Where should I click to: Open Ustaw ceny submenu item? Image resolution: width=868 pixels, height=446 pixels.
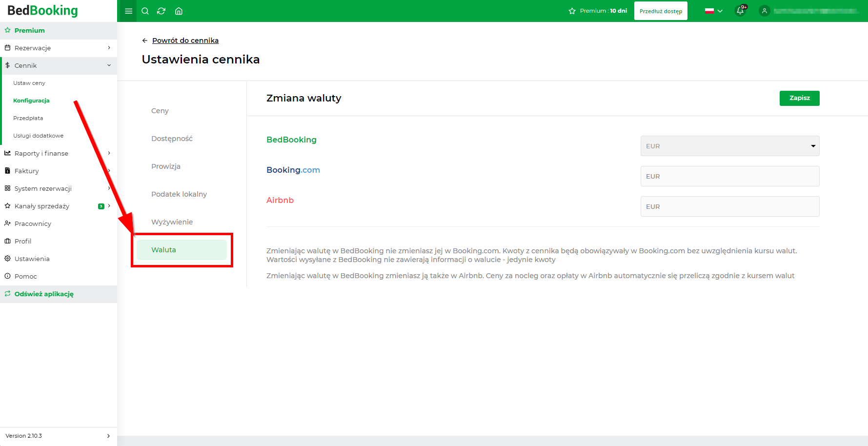(29, 83)
